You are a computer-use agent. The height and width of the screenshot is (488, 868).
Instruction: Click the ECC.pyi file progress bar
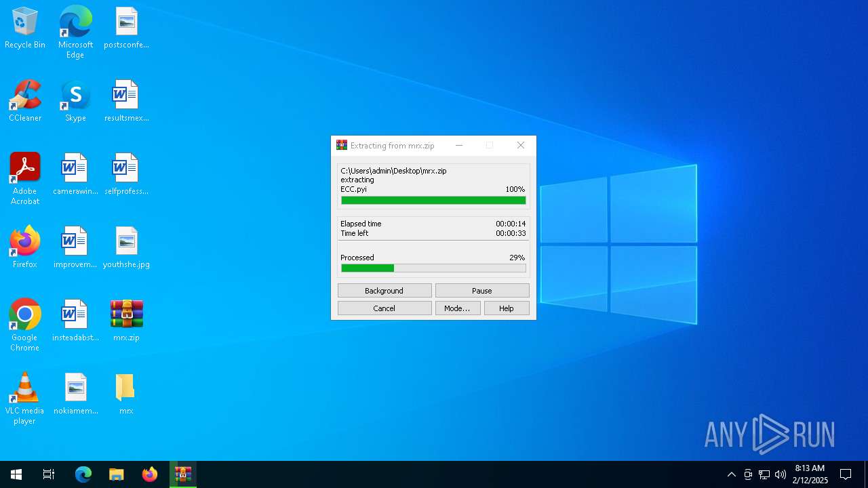433,200
